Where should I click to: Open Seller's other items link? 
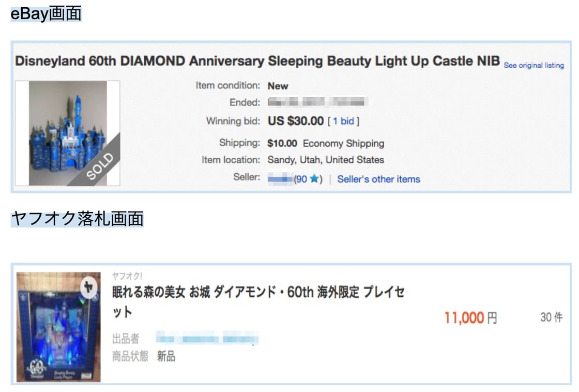tap(378, 179)
